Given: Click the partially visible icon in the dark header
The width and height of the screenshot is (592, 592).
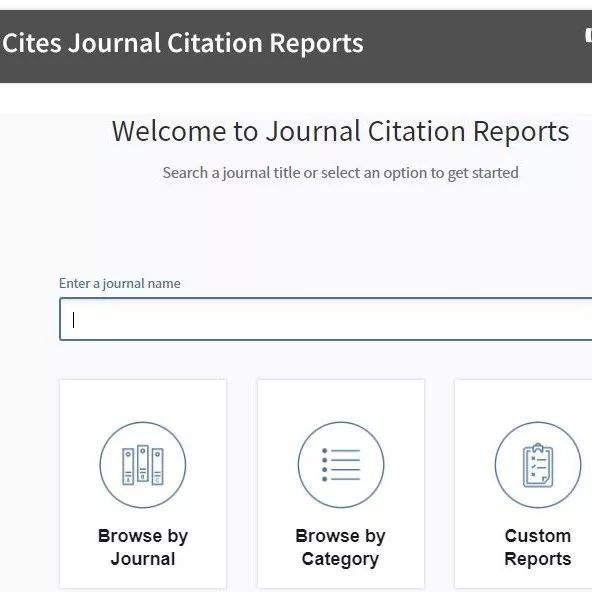Looking at the screenshot, I should [589, 36].
